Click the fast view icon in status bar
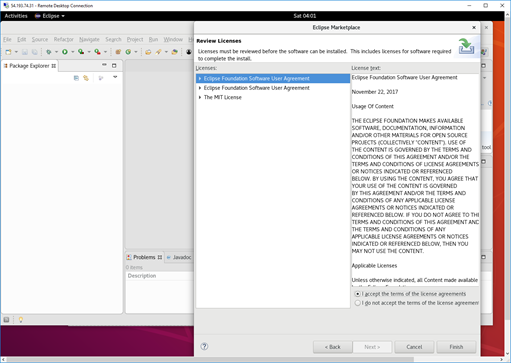 pyautogui.click(x=6, y=320)
